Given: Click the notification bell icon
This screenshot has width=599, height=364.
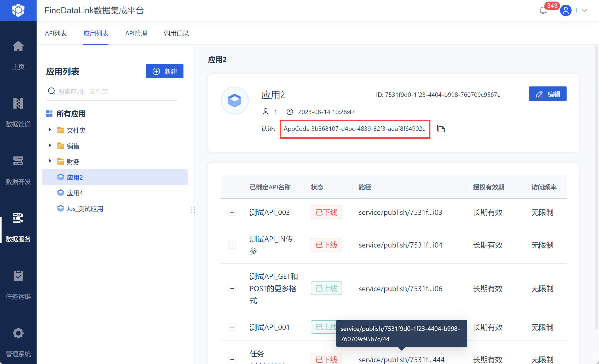Looking at the screenshot, I should click(x=543, y=10).
